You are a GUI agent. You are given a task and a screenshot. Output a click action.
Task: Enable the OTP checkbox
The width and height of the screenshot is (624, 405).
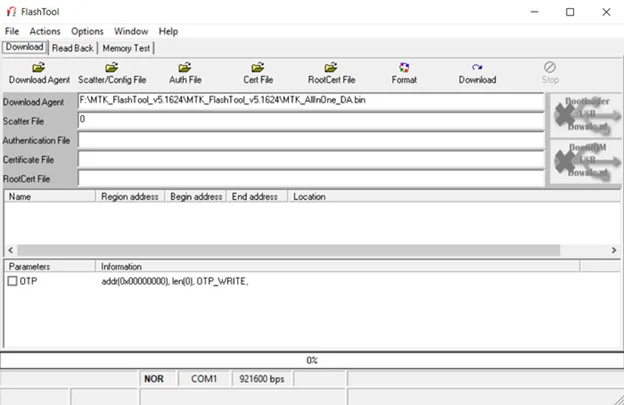tap(12, 281)
